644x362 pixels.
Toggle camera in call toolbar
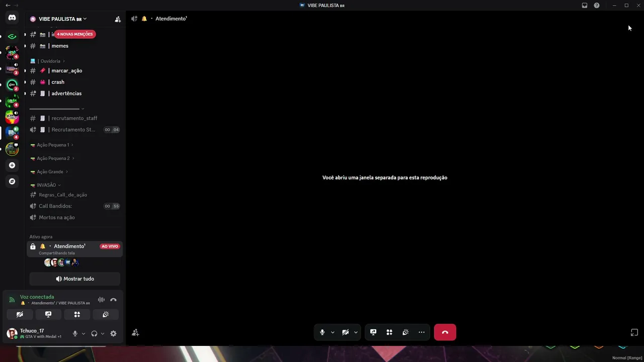click(x=346, y=332)
